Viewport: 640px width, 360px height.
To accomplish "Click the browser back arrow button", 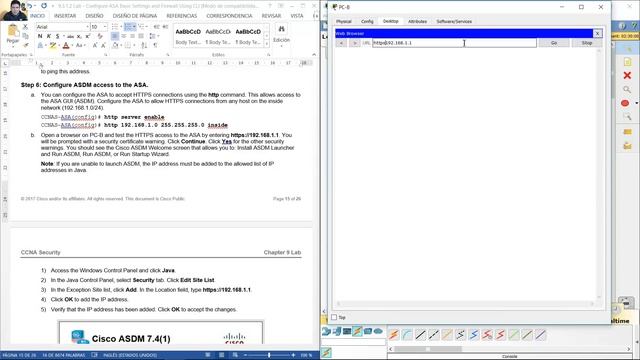I will pyautogui.click(x=341, y=43).
